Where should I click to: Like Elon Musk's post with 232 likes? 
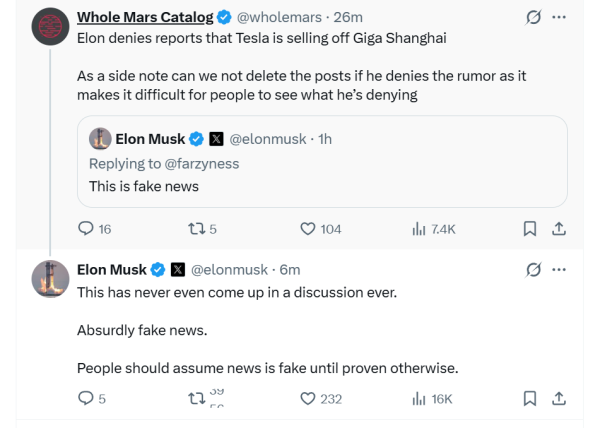(321, 399)
